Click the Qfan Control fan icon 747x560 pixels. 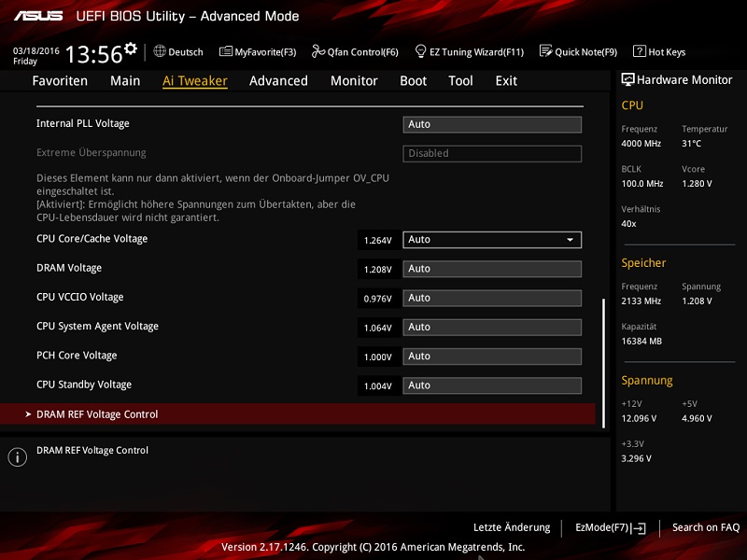click(317, 51)
